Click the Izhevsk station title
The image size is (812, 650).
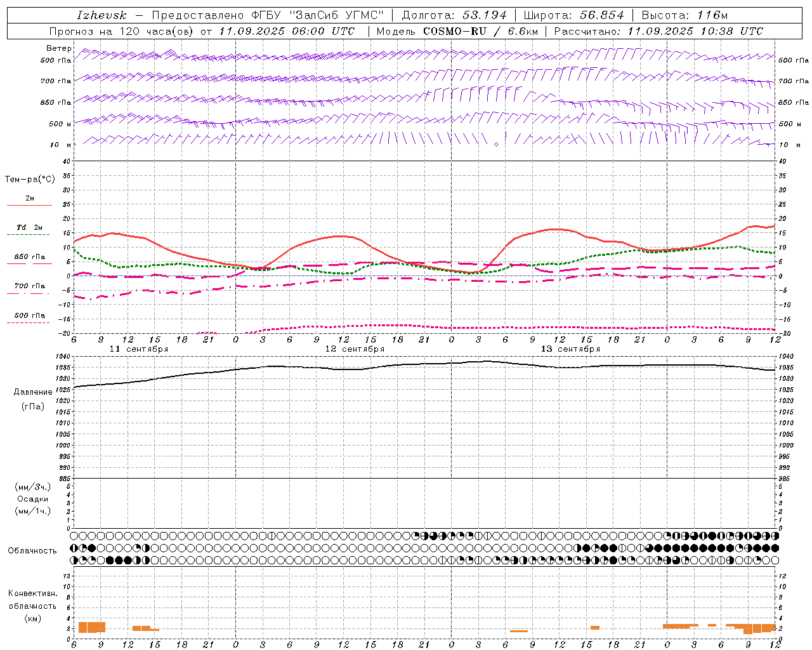pyautogui.click(x=101, y=15)
